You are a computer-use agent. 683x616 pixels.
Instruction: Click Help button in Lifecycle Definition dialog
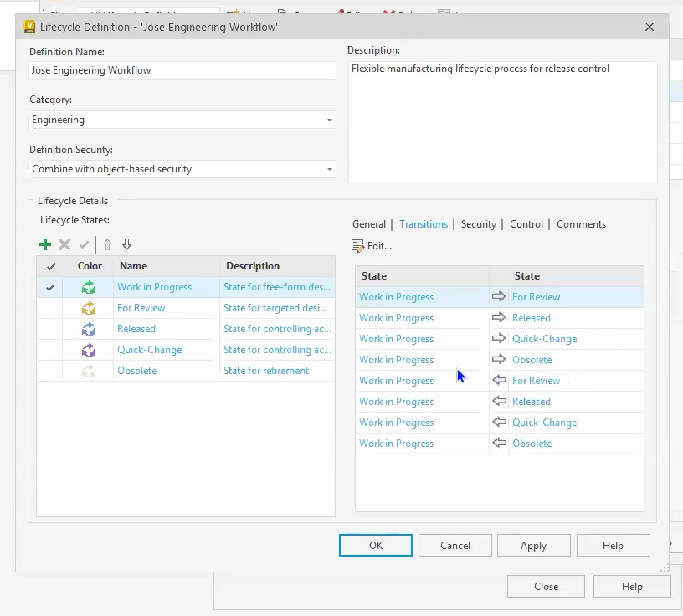(x=613, y=546)
